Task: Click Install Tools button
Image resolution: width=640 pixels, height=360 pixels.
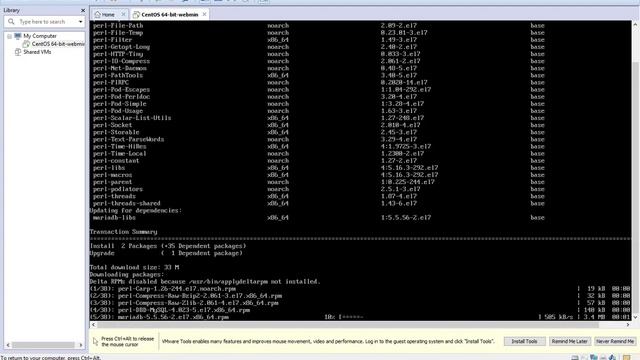Action: 524,341
